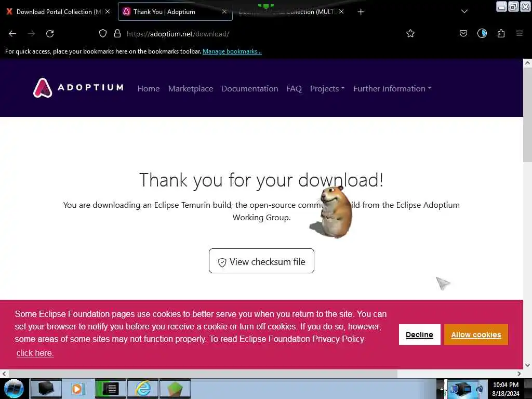
Task: Open the Firefox account profile icon
Action: click(482, 33)
